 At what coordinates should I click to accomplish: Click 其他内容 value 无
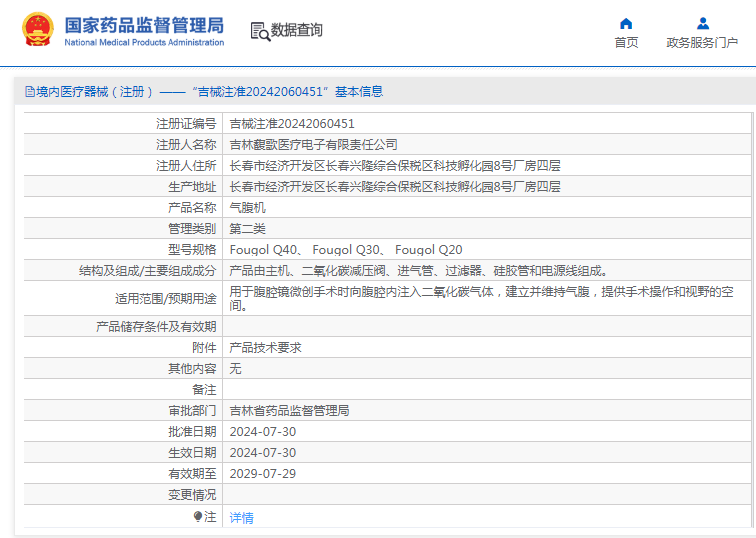[235, 369]
